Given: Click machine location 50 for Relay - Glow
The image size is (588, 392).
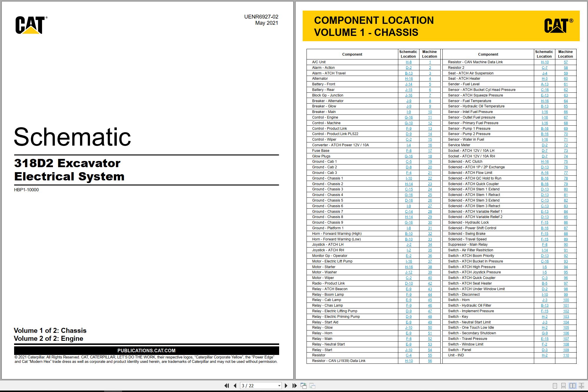Looking at the screenshot, I should pyautogui.click(x=430, y=328).
